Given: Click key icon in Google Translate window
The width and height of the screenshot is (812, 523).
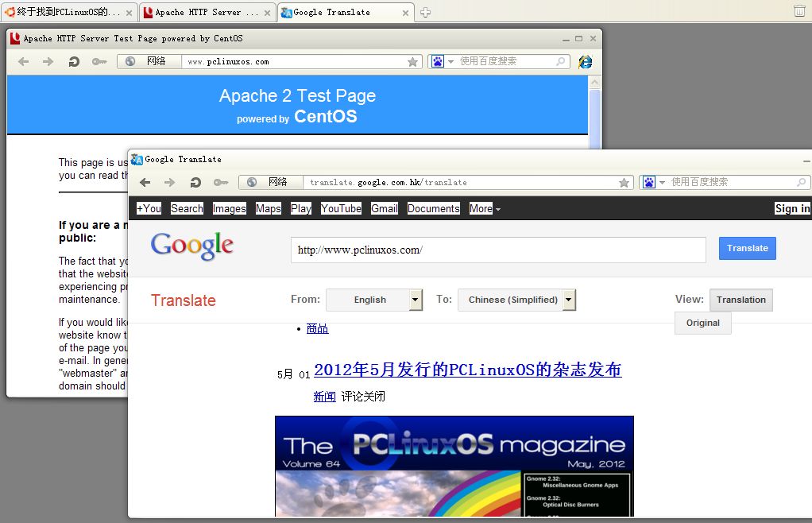Looking at the screenshot, I should [221, 182].
